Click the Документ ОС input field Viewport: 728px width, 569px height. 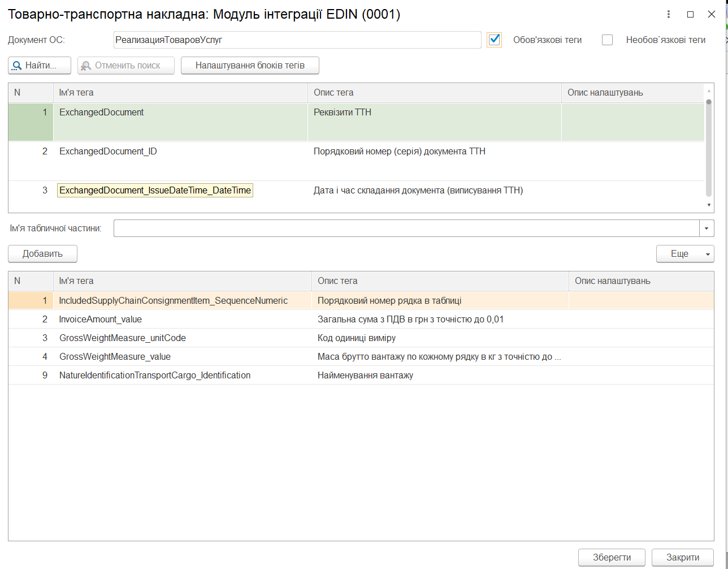(297, 40)
